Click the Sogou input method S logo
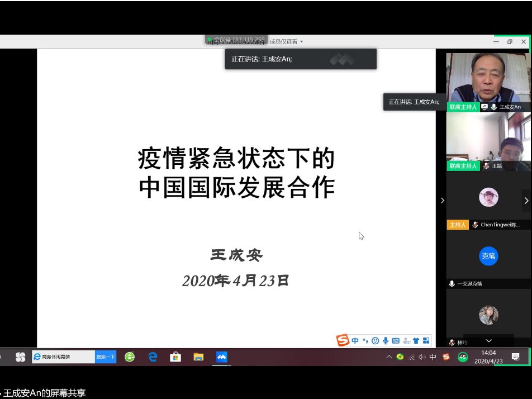 (x=343, y=340)
